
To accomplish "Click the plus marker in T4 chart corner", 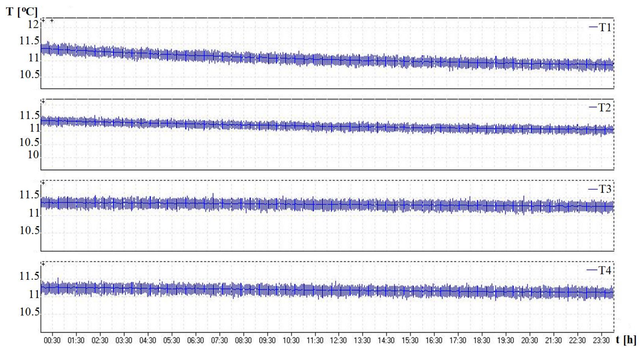I will click(x=43, y=264).
